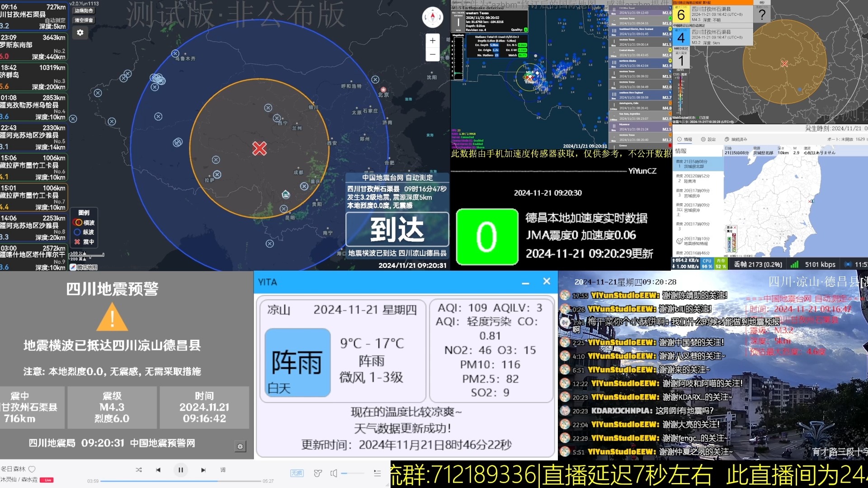
Task: Click the 内存 52 % memory indicator
Action: 721,263
